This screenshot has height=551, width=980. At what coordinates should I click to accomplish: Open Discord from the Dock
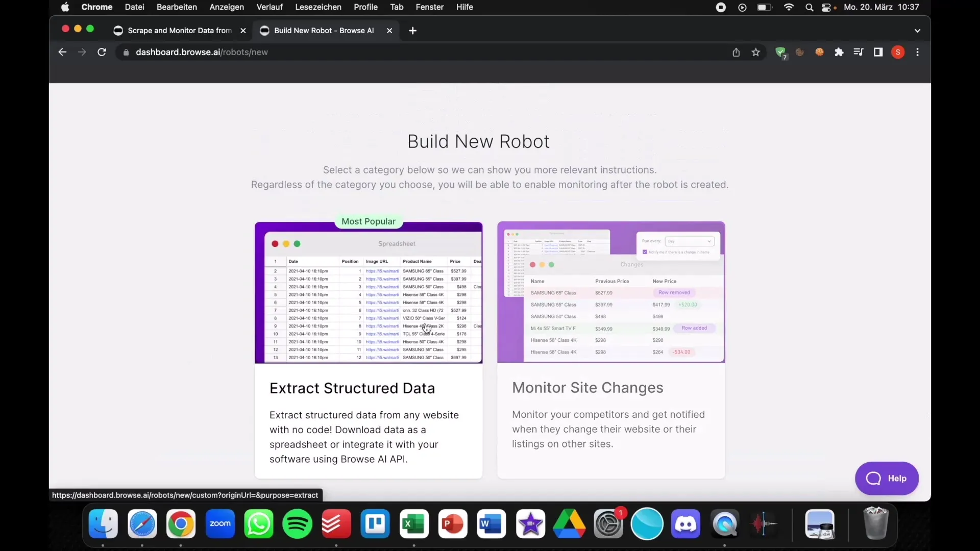685,524
